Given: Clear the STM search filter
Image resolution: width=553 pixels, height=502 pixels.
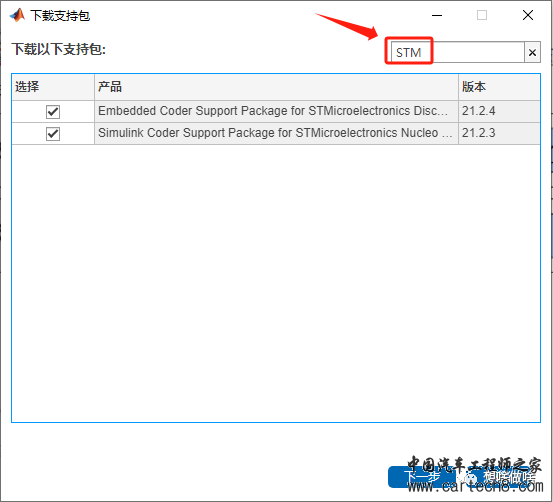Looking at the screenshot, I should tap(532, 53).
